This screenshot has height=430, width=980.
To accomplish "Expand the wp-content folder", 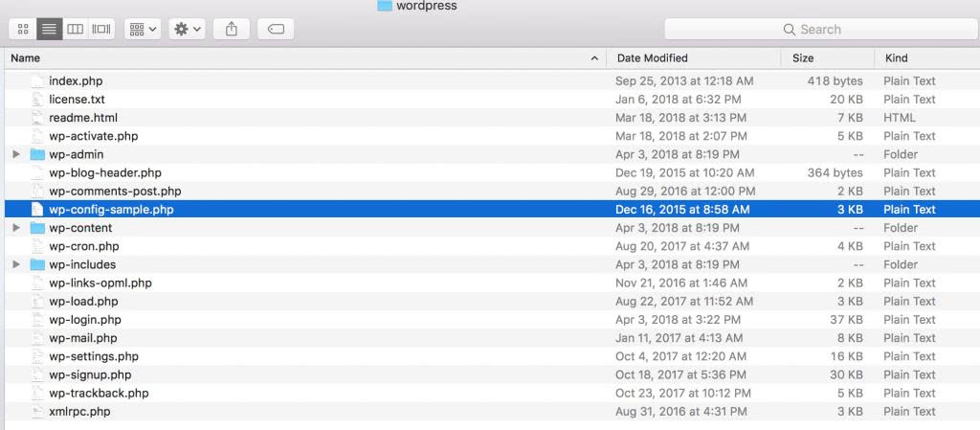I will (17, 228).
